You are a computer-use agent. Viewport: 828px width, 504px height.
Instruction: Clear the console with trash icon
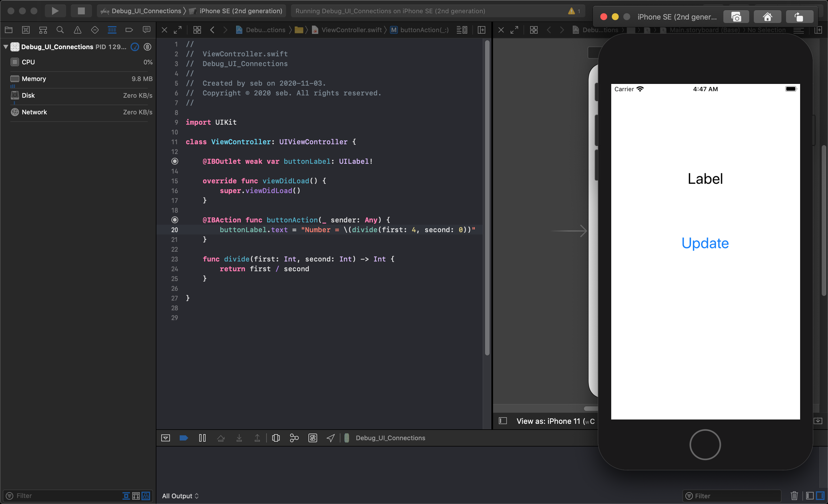click(794, 496)
